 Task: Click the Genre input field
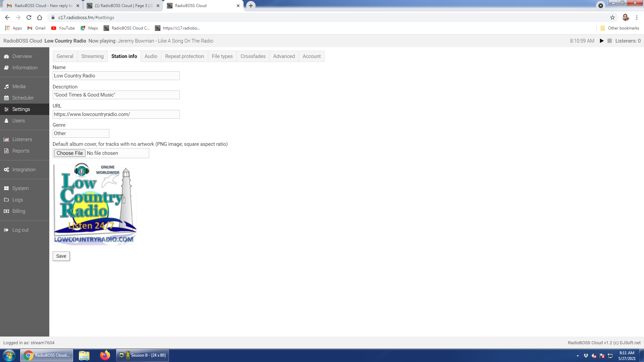[81, 133]
